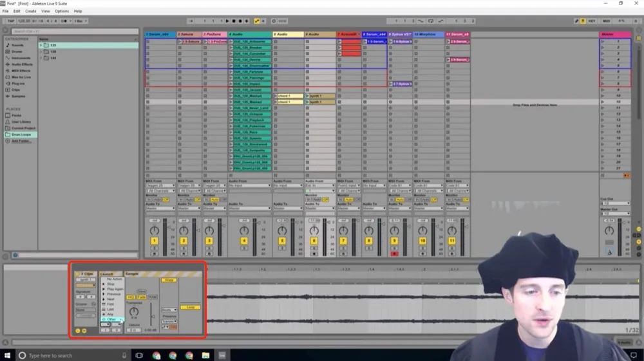This screenshot has height=361, width=644.
Task: Toggle the MIDI map mode button
Action: (606, 21)
